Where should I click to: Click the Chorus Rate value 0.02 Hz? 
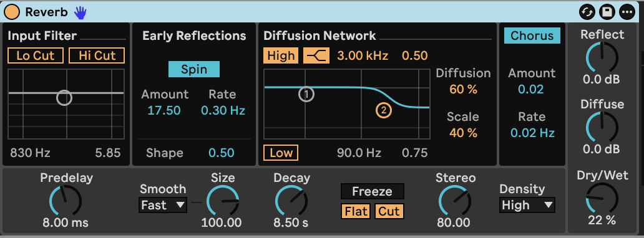point(532,133)
